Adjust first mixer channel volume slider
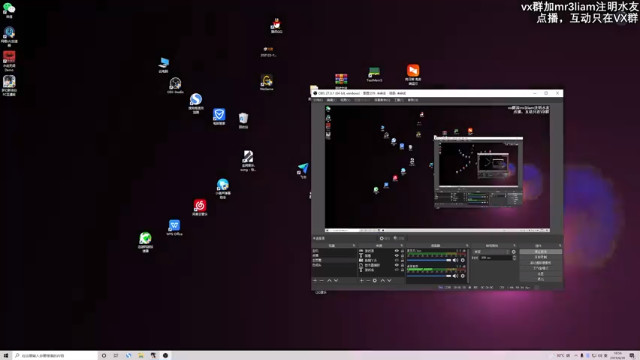This screenshot has height=360, width=640. pyautogui.click(x=429, y=260)
